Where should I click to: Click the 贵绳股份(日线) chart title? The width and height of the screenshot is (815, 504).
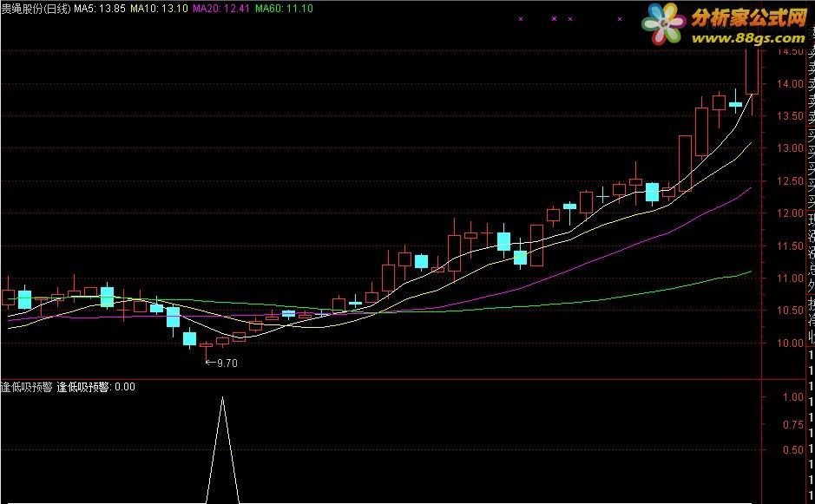36,9
